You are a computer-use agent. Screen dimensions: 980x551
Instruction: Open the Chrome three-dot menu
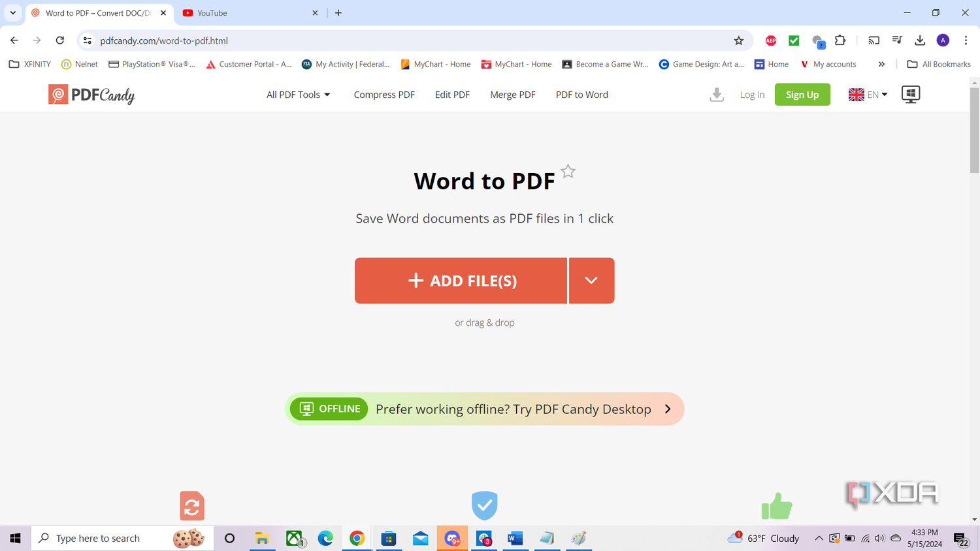click(x=966, y=40)
